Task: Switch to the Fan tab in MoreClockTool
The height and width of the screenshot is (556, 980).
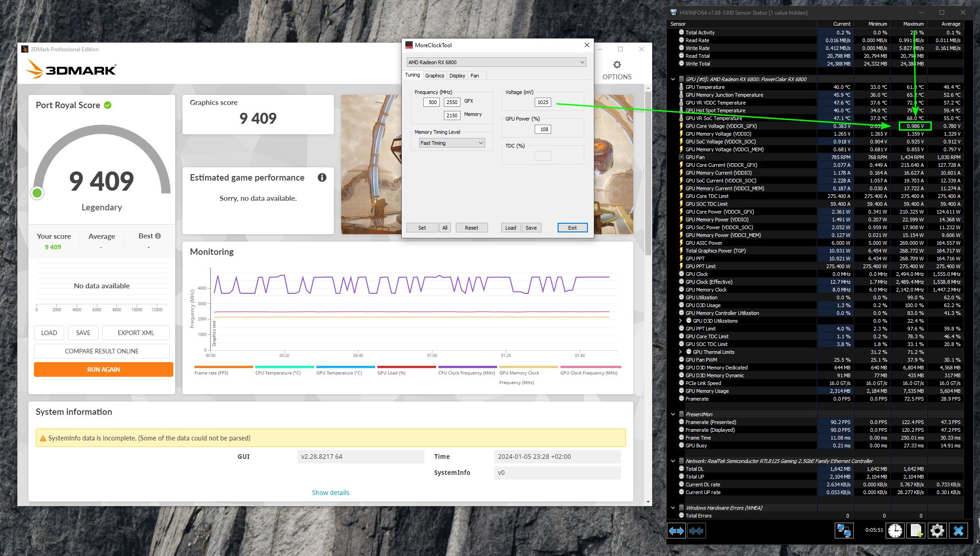Action: [475, 76]
